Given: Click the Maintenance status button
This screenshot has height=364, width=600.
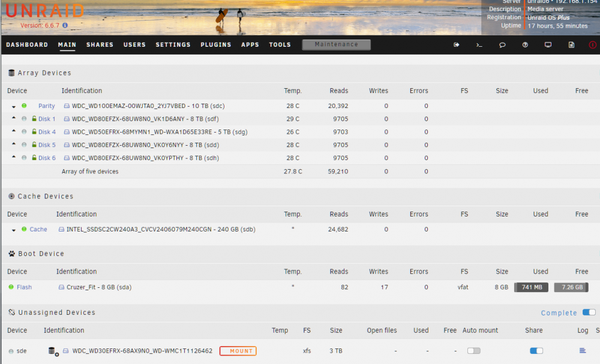Looking at the screenshot, I should coord(337,45).
